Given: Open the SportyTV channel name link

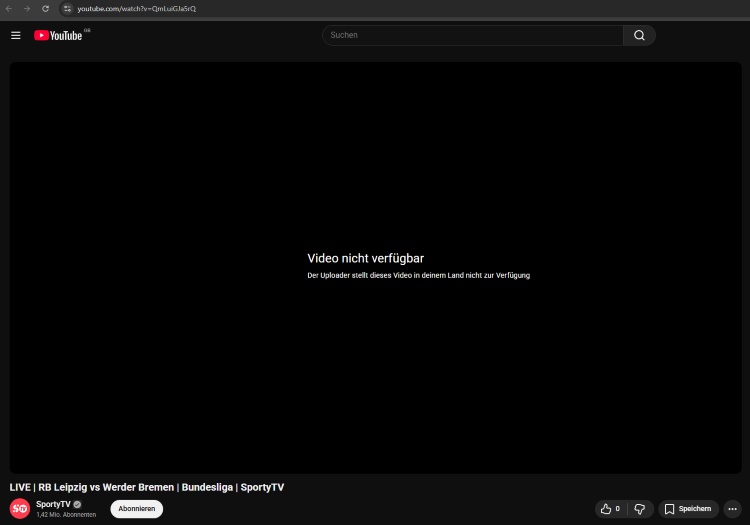Looking at the screenshot, I should (53, 504).
